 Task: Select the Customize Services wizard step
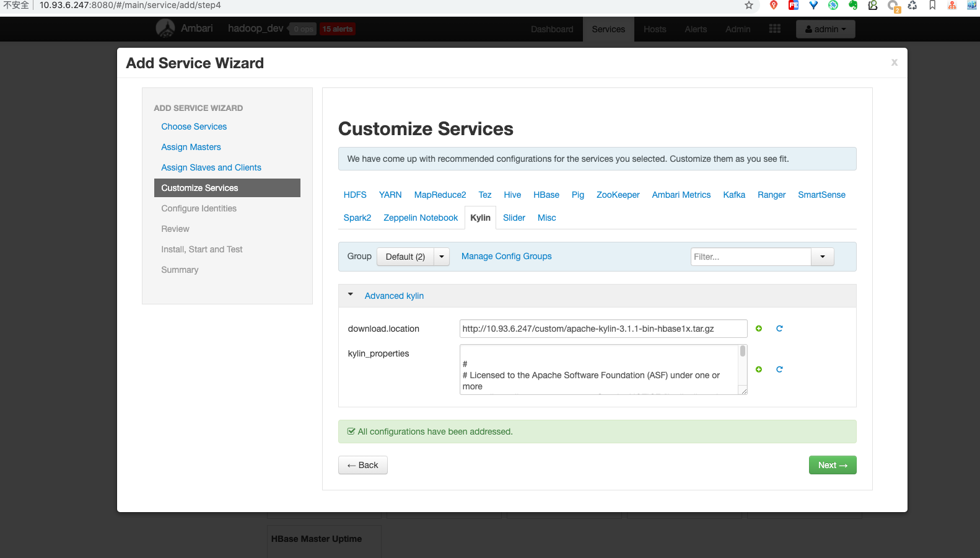coord(227,188)
